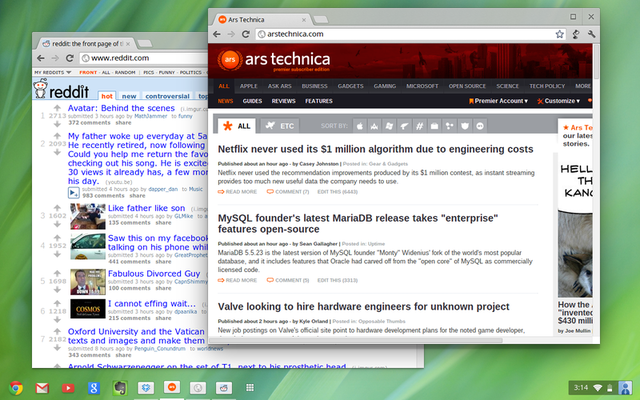Click extension icon beside bookmark star
The height and width of the screenshot is (400, 640).
click(576, 34)
